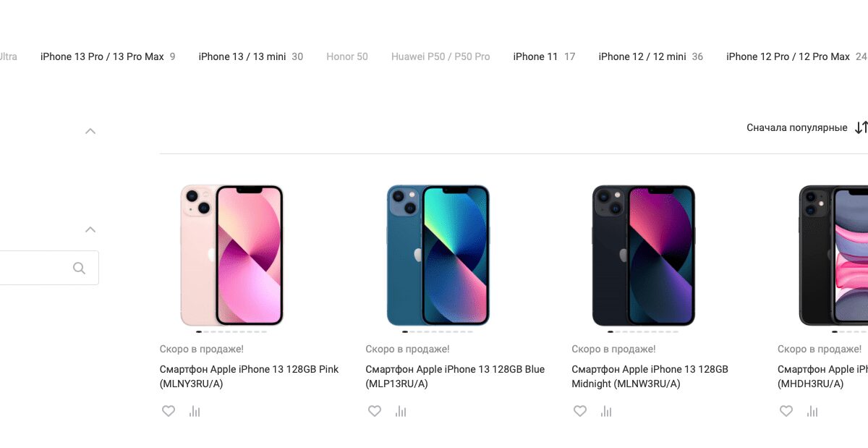Click the sort arrows icon
The height and width of the screenshot is (448, 868).
pyautogui.click(x=861, y=127)
